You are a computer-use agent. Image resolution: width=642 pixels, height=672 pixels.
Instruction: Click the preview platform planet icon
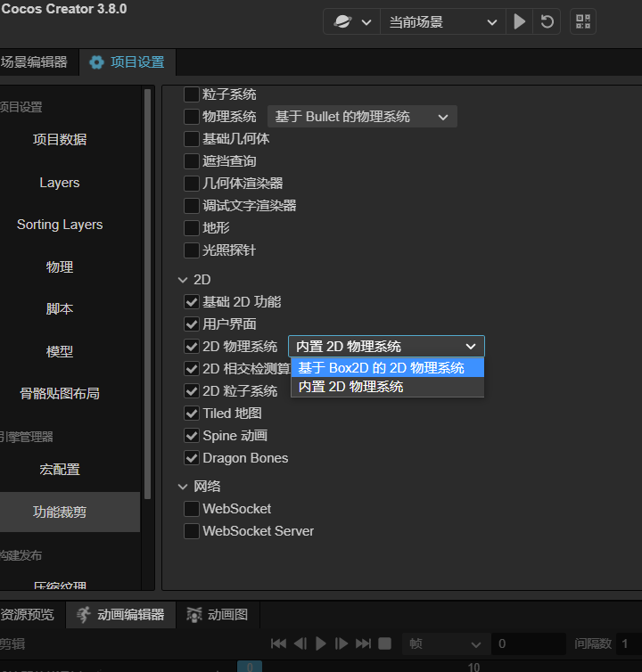click(x=342, y=21)
